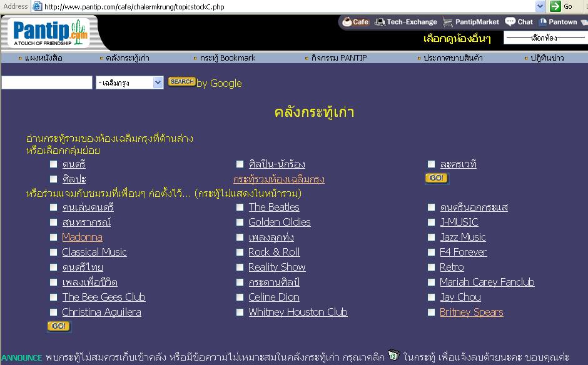Tick the ศิลปะ checkbox

coord(54,179)
